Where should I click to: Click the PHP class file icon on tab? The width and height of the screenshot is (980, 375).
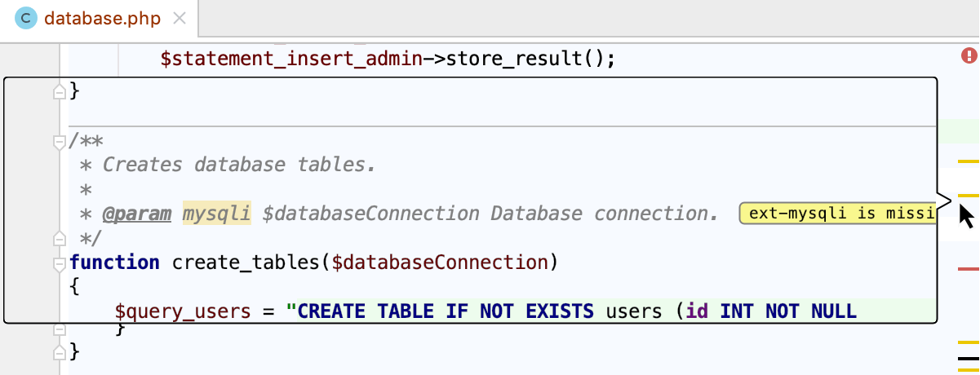click(25, 19)
